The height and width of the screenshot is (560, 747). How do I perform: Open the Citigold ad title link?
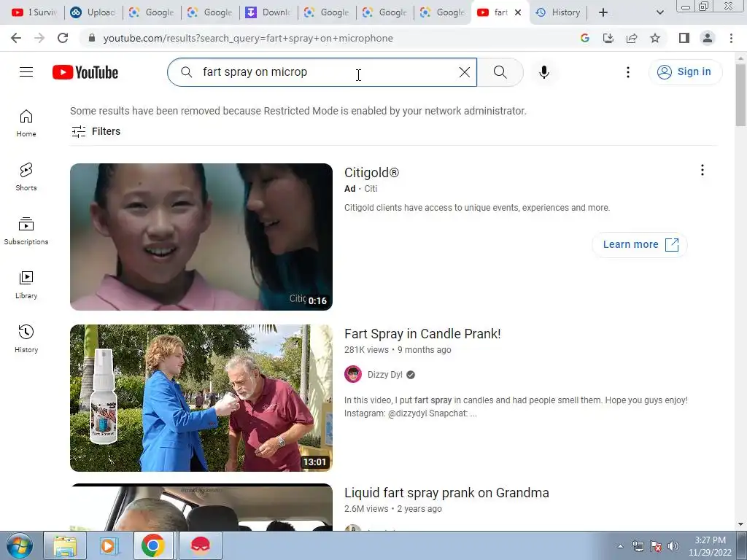[x=371, y=173]
